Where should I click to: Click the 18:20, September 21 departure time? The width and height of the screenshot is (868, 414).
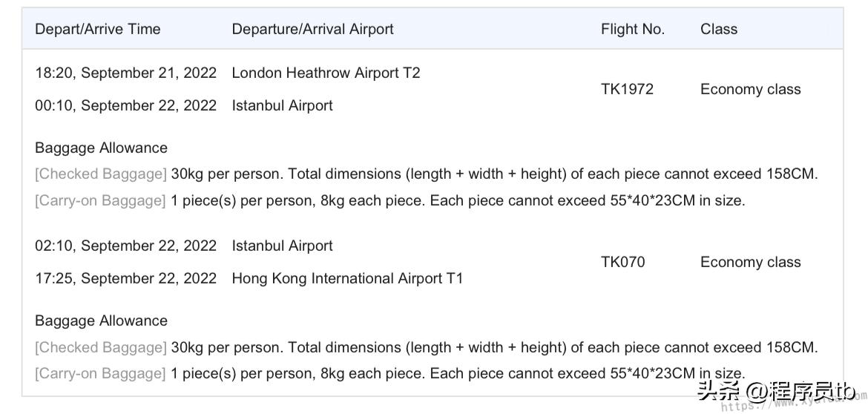coord(125,73)
